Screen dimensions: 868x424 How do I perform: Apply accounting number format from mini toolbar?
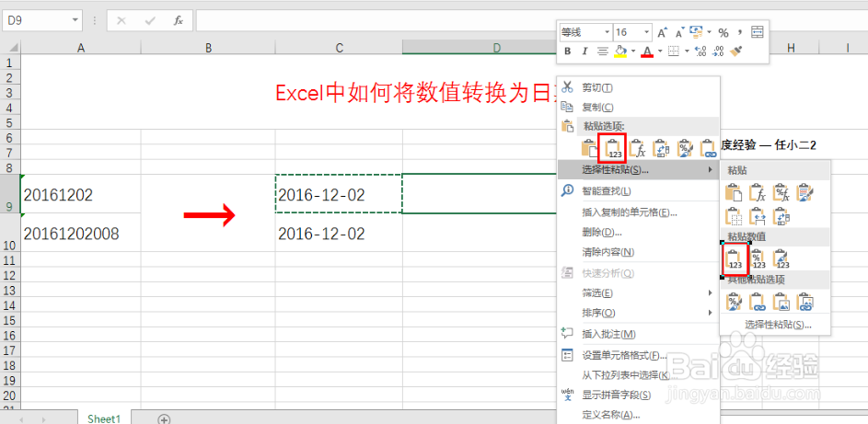coord(697,32)
